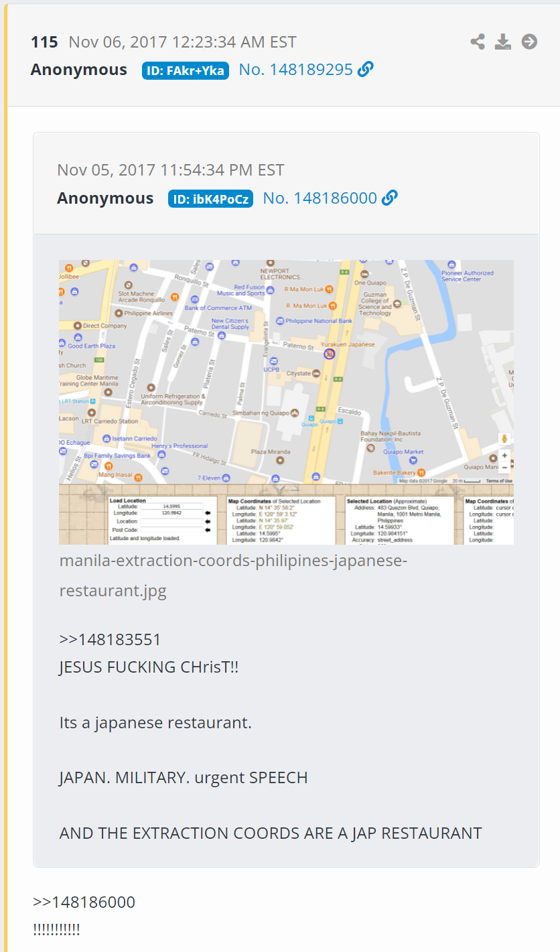Click timestamp Nov 06, 2017 12:23:34 AM EST

pyautogui.click(x=182, y=42)
